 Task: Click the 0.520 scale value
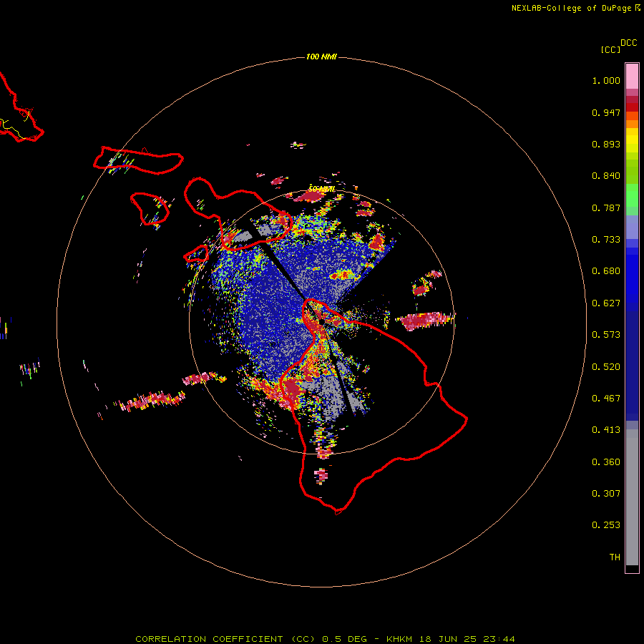coord(606,367)
